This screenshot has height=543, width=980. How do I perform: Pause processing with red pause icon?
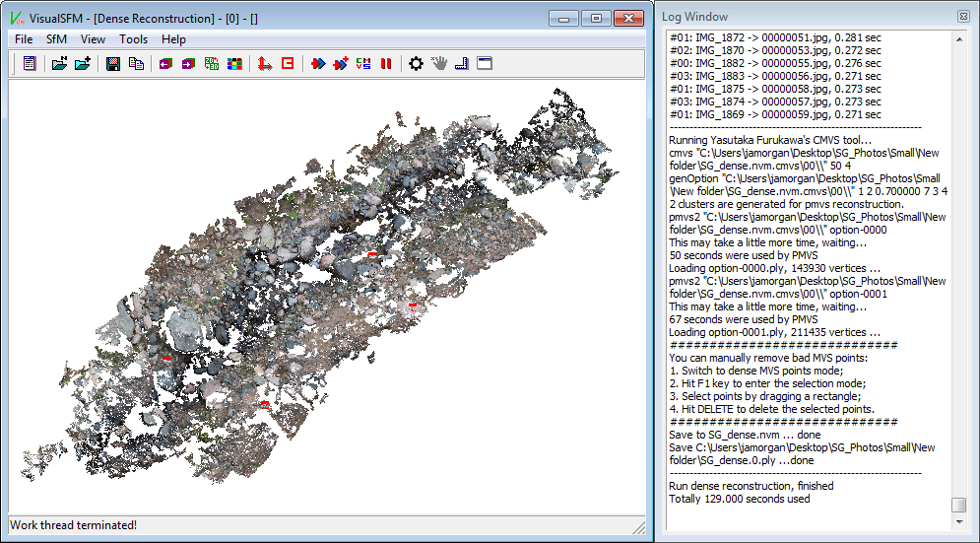386,63
